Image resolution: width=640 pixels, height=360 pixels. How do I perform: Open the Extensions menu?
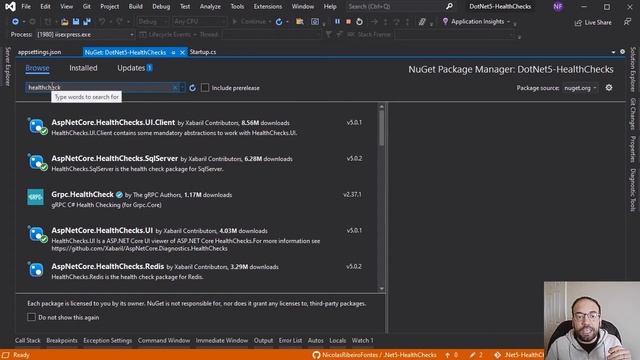[267, 7]
